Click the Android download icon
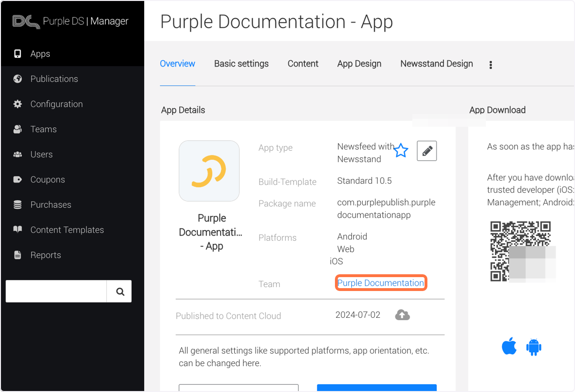Image resolution: width=575 pixels, height=392 pixels. click(x=533, y=347)
